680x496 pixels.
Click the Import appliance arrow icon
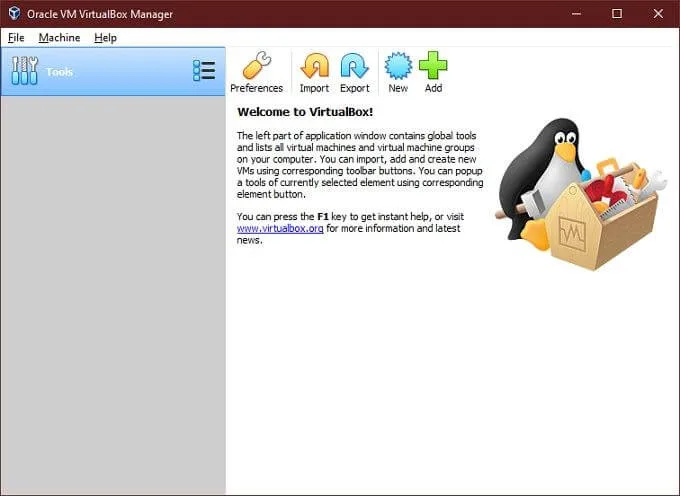tap(314, 66)
